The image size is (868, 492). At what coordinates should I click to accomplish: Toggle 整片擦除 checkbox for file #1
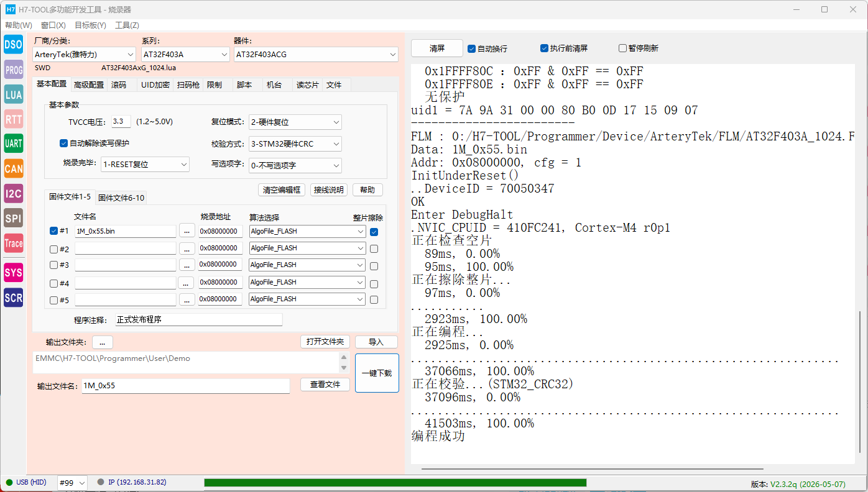pyautogui.click(x=374, y=232)
